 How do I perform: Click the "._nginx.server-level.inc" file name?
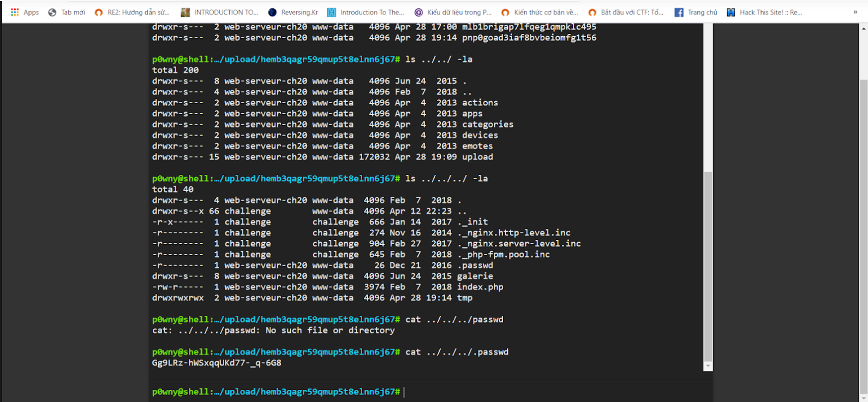pyautogui.click(x=519, y=244)
